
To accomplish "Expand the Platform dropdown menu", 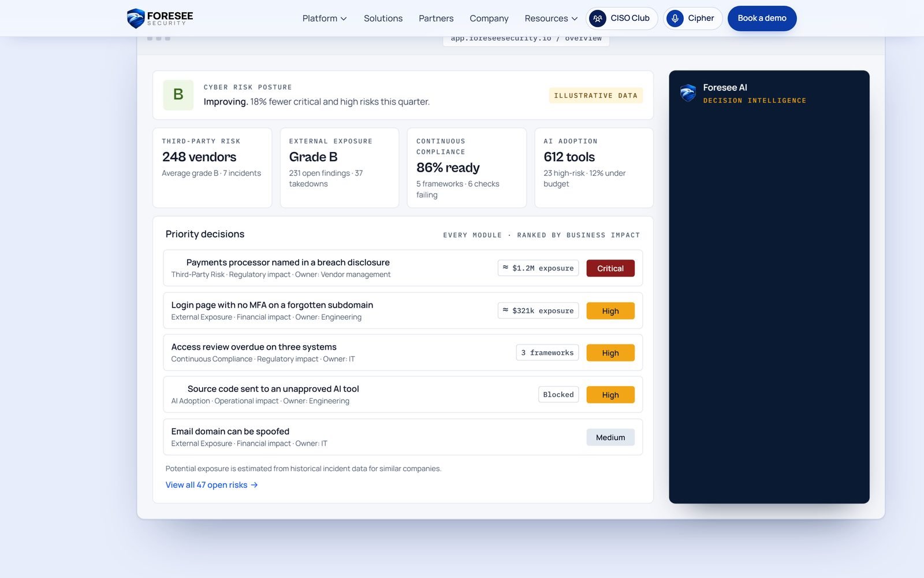I will coord(325,18).
